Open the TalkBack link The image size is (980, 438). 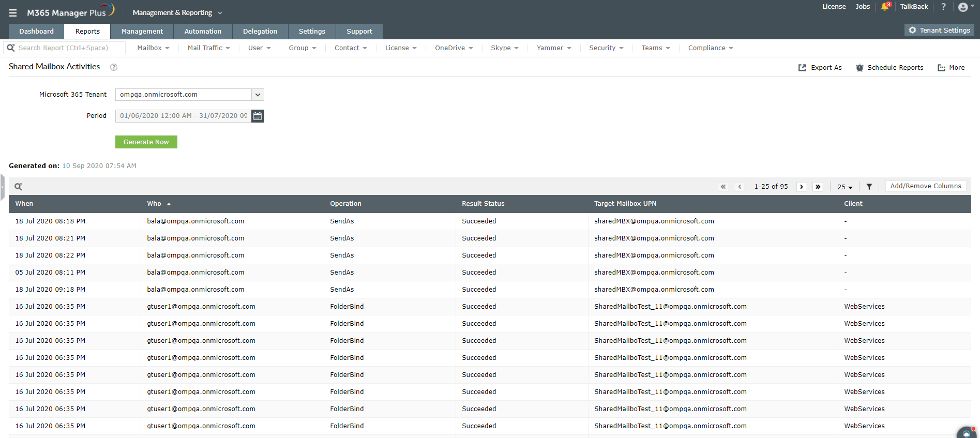(914, 7)
